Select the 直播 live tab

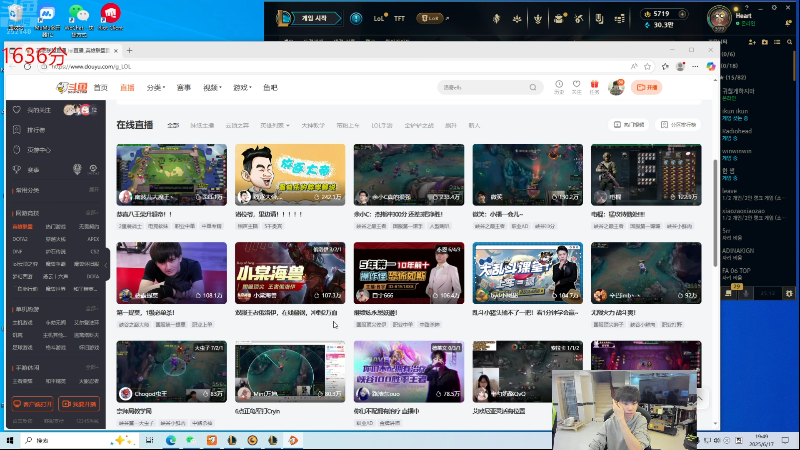[x=127, y=88]
